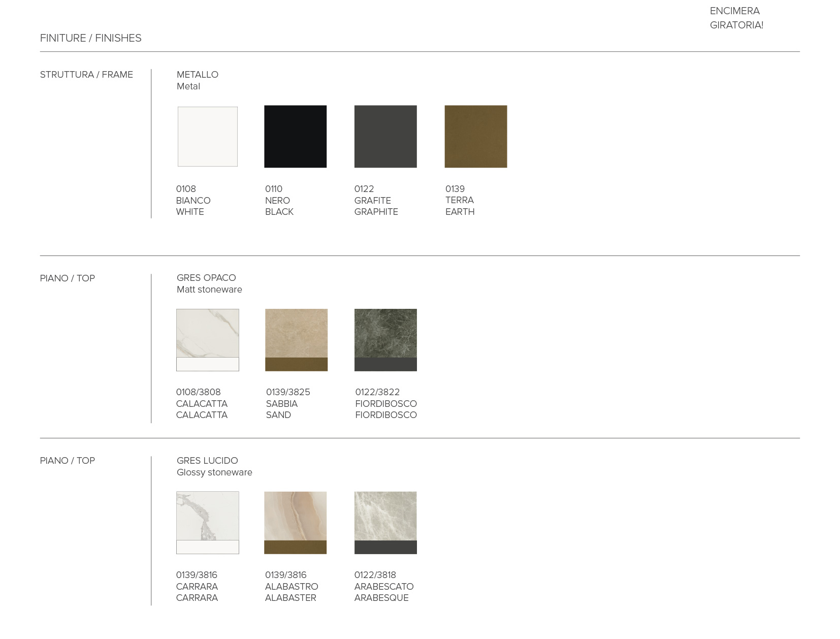This screenshot has height=639, width=840.
Task: Click the GRES OPACO Matt stoneware title
Action: click(x=209, y=283)
